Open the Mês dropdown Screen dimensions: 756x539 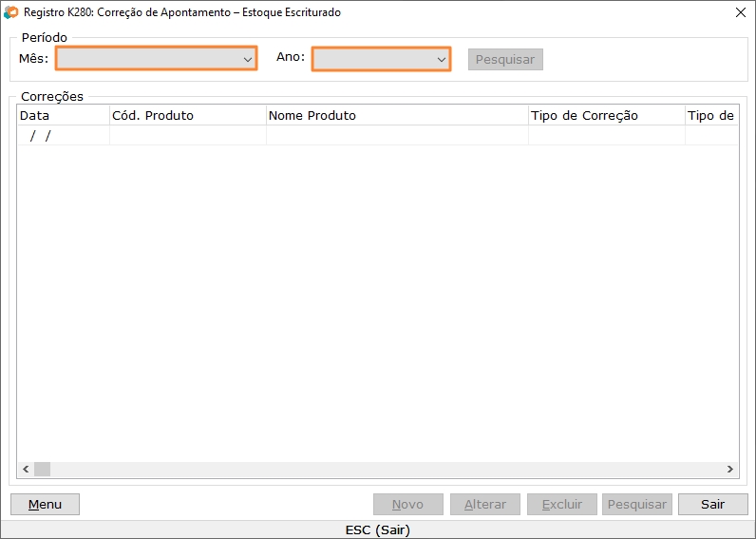(x=156, y=59)
